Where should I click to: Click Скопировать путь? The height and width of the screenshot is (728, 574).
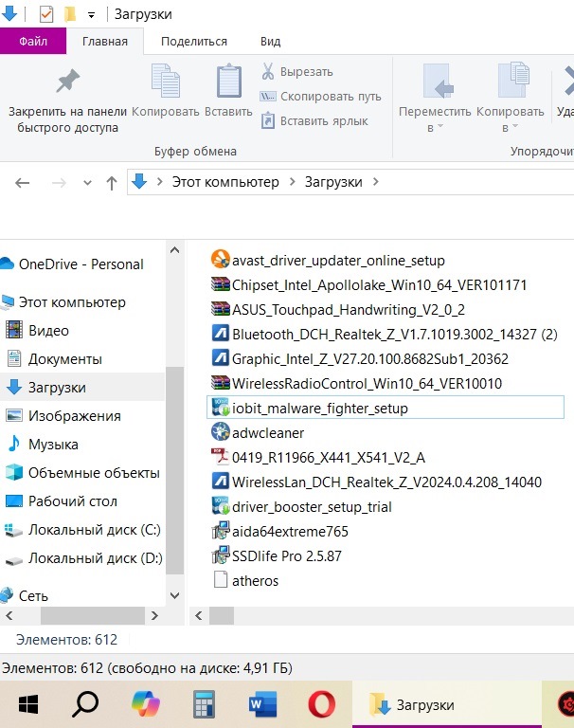[x=321, y=97]
